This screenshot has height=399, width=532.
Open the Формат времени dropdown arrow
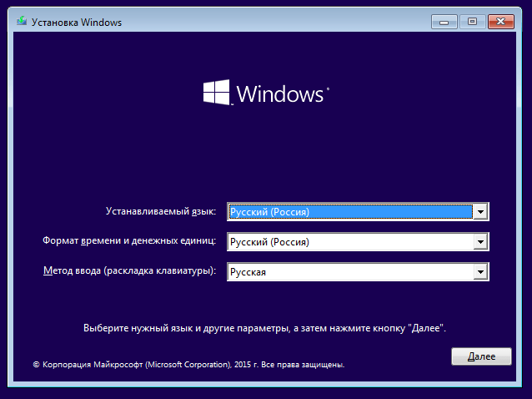(x=479, y=242)
